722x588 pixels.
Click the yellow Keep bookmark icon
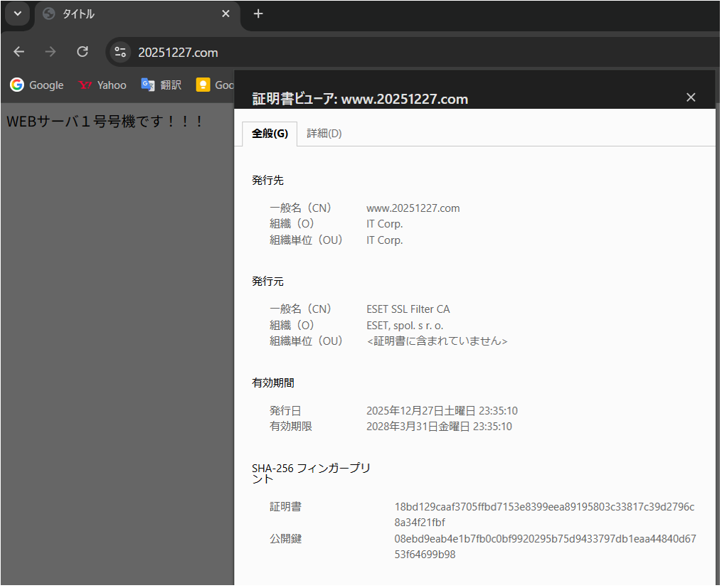coord(203,85)
